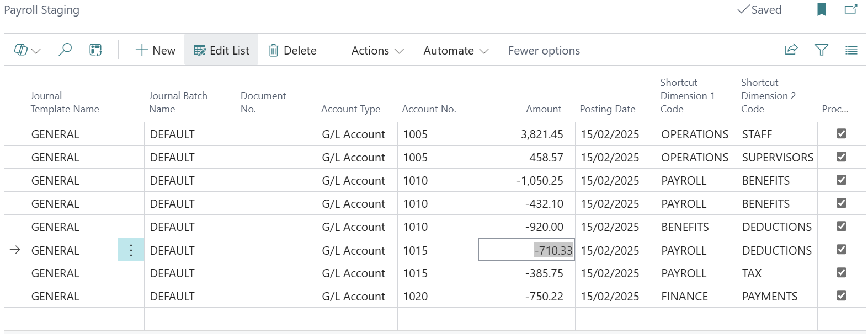
Task: Open the Copilot icon dropdown
Action: pos(27,50)
